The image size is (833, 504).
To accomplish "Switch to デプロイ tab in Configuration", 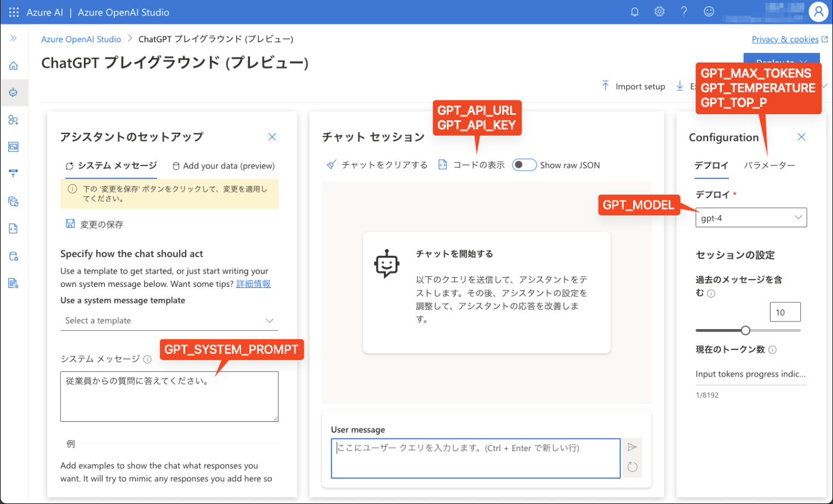I will (712, 165).
